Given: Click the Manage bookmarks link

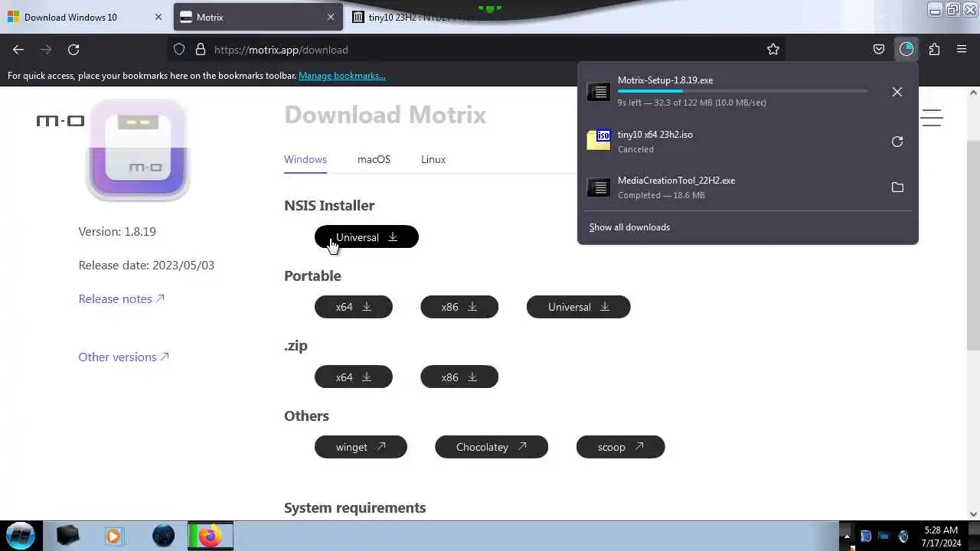Looking at the screenshot, I should point(342,76).
